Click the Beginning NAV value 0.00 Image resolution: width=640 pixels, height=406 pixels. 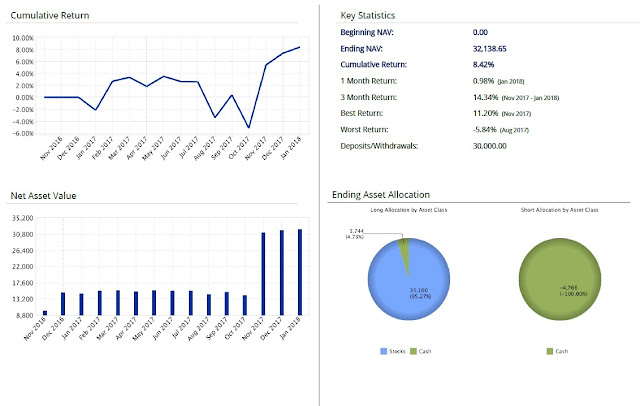480,32
